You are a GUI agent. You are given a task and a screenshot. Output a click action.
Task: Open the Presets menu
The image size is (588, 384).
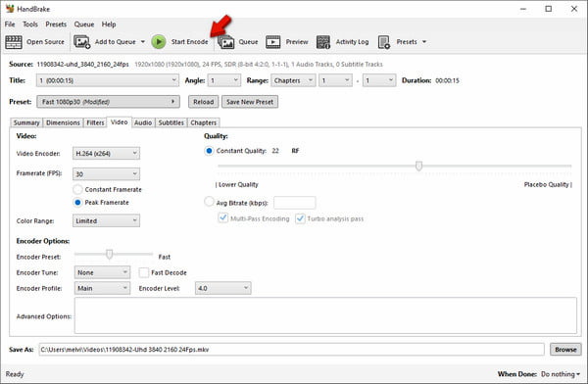click(x=56, y=24)
